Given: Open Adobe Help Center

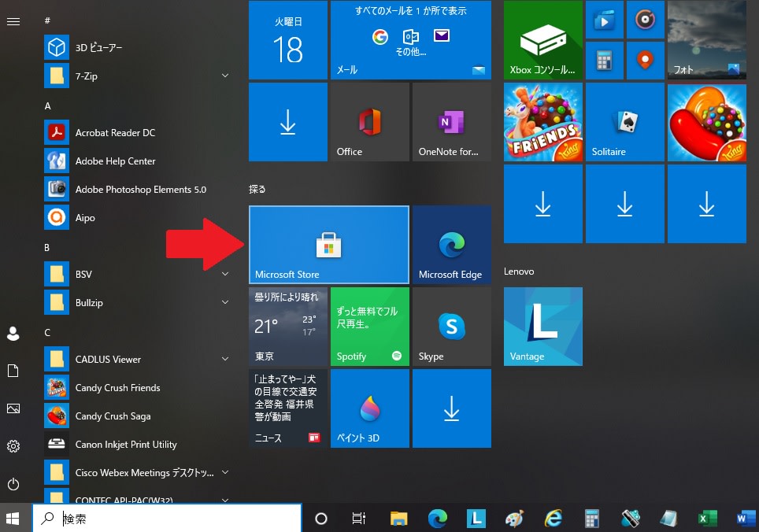Looking at the screenshot, I should 138,161.
